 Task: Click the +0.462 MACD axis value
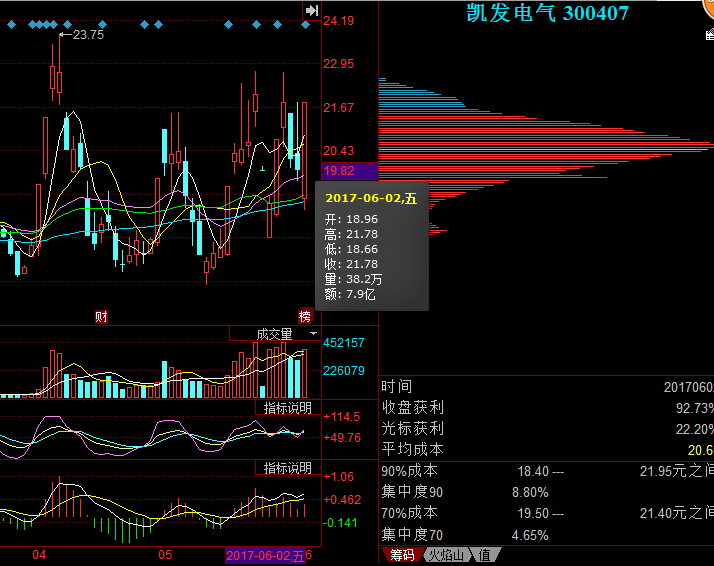pyautogui.click(x=342, y=500)
